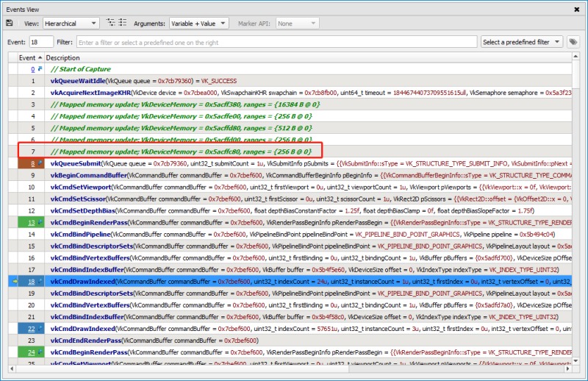Click the Filter text input field

[277, 42]
